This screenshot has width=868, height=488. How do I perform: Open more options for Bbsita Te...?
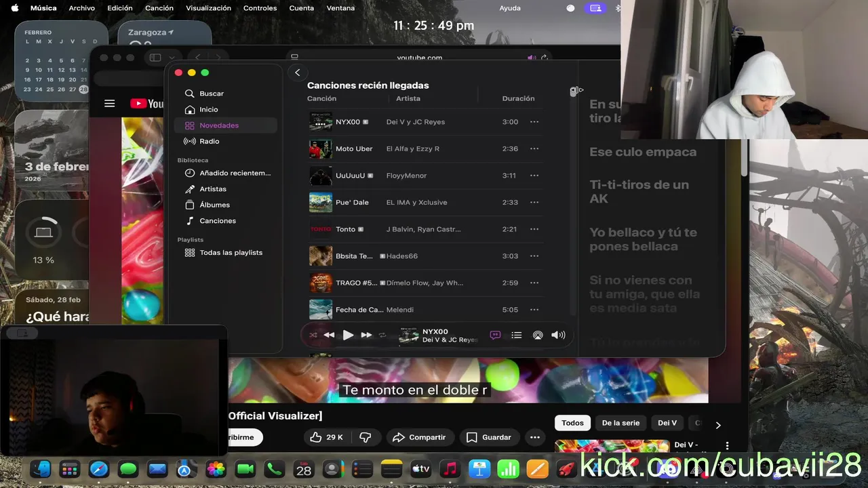(x=534, y=256)
